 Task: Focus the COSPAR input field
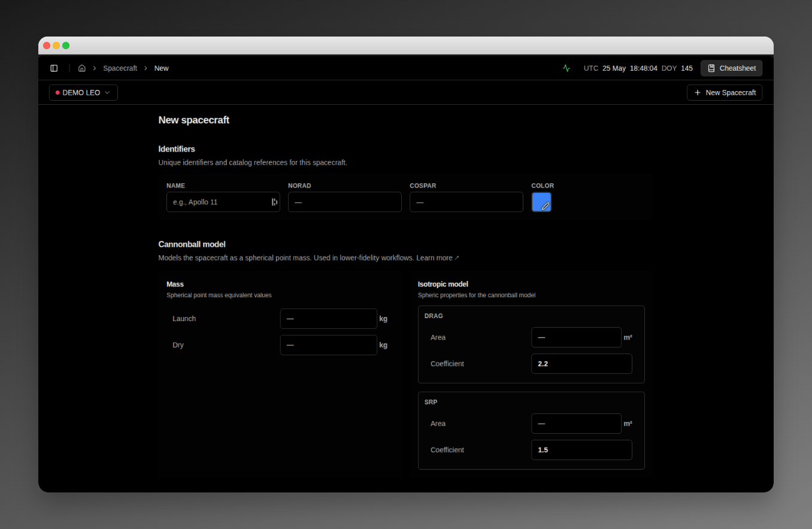[466, 202]
